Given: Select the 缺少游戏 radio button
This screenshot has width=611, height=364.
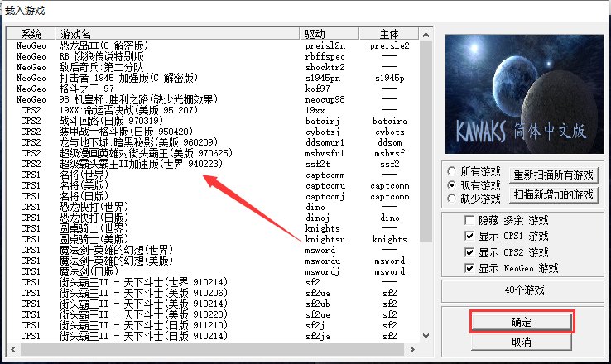Looking at the screenshot, I should tap(452, 199).
